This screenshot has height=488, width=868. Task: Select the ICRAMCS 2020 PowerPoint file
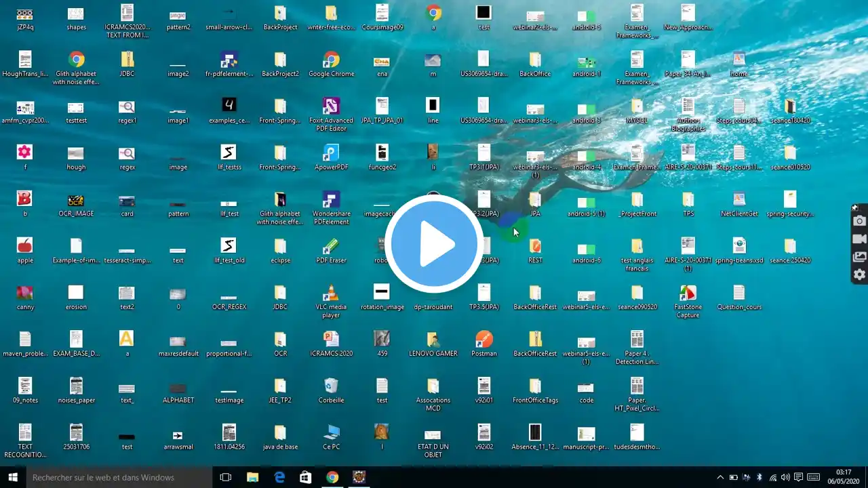pos(332,344)
